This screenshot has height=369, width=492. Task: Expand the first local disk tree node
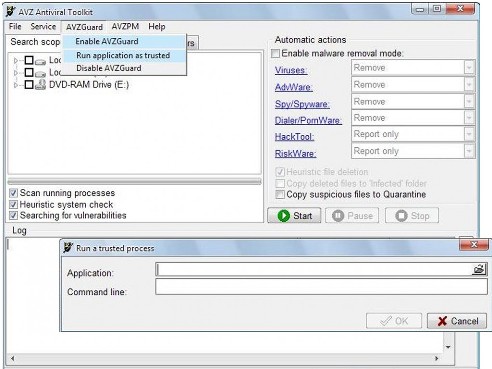15,60
